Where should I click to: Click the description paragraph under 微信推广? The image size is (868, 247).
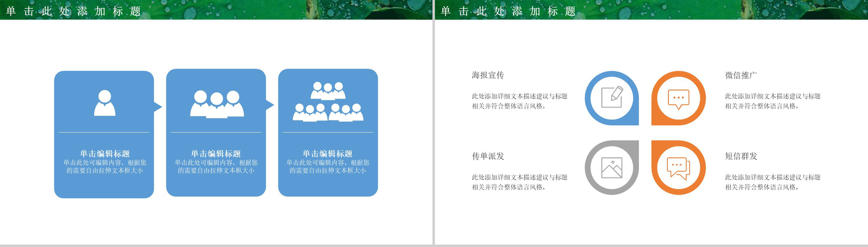[773, 101]
